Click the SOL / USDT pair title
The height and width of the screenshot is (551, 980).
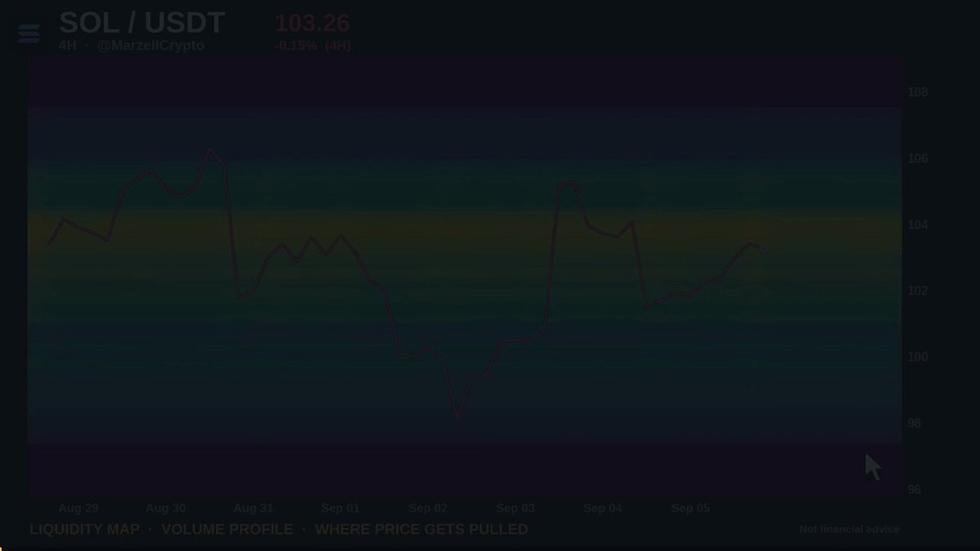[142, 23]
